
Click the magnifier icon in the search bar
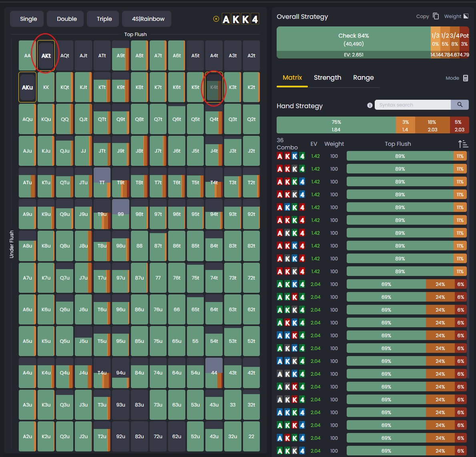click(459, 105)
